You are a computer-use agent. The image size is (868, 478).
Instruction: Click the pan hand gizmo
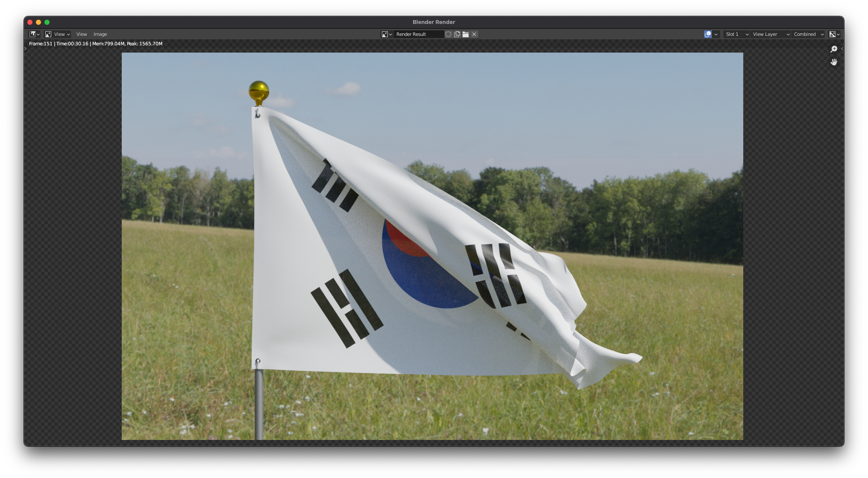(833, 62)
